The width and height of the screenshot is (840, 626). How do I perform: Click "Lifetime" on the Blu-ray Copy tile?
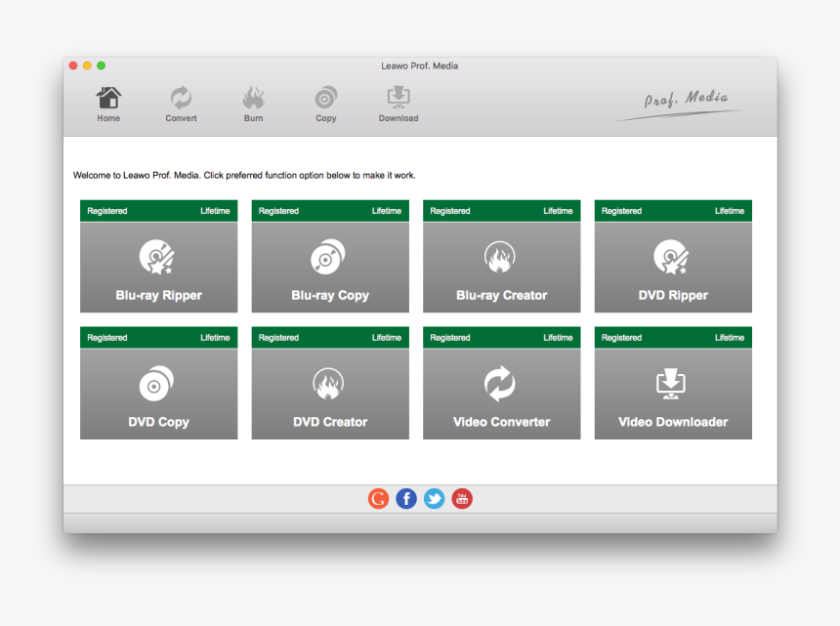pos(386,211)
